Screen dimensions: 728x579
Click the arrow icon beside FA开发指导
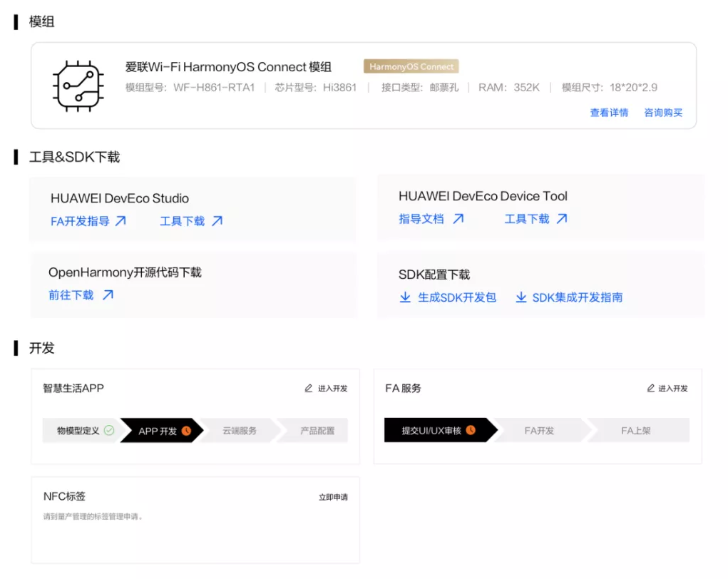point(121,221)
